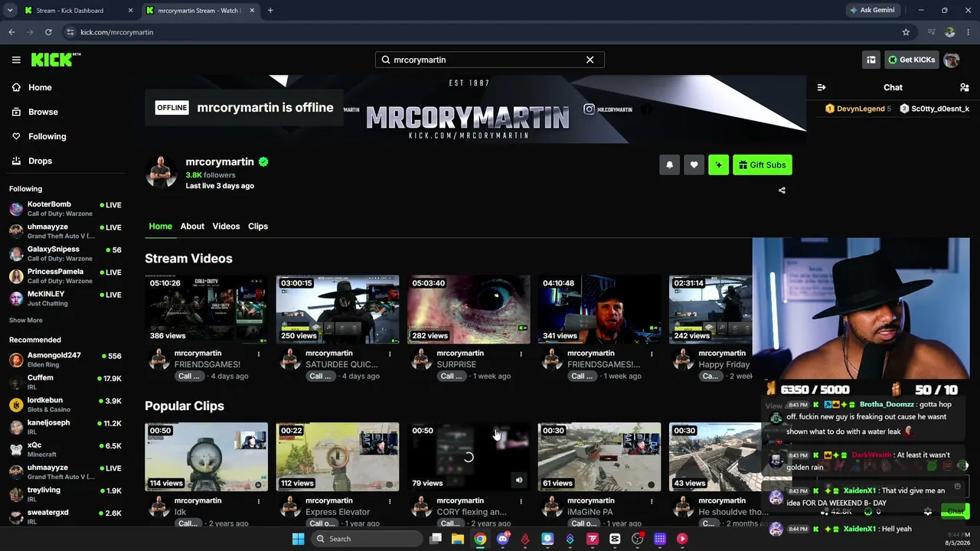The image size is (980, 551).
Task: Open the Windows Start menu
Action: coord(298,539)
